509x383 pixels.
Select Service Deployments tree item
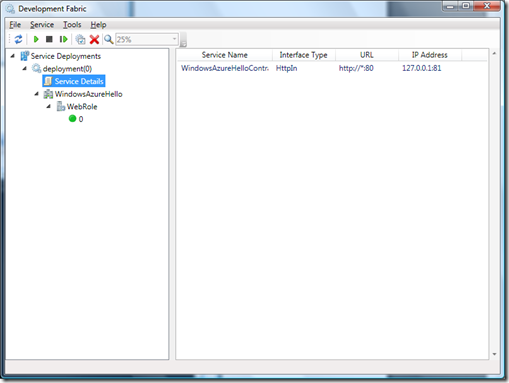click(x=66, y=56)
